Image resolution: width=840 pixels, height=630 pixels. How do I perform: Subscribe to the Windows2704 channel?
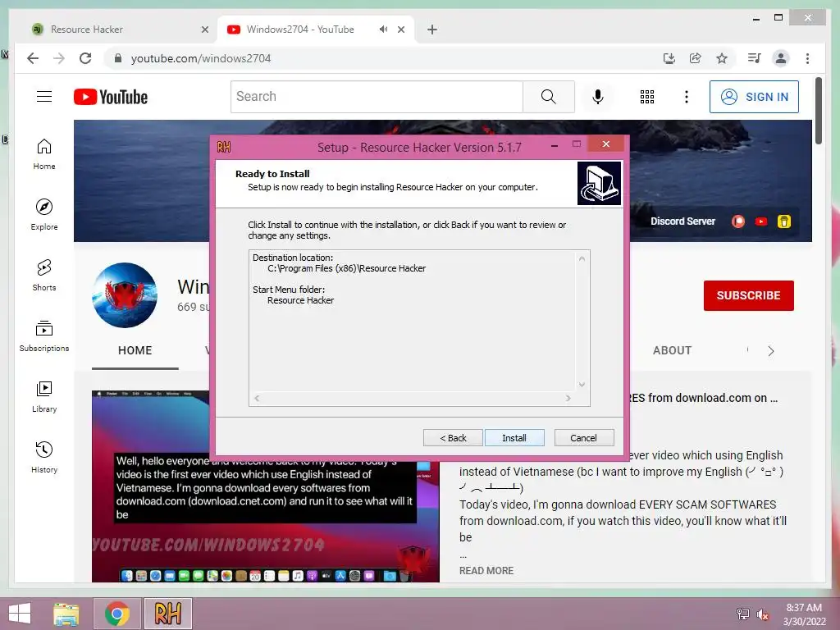pos(748,295)
